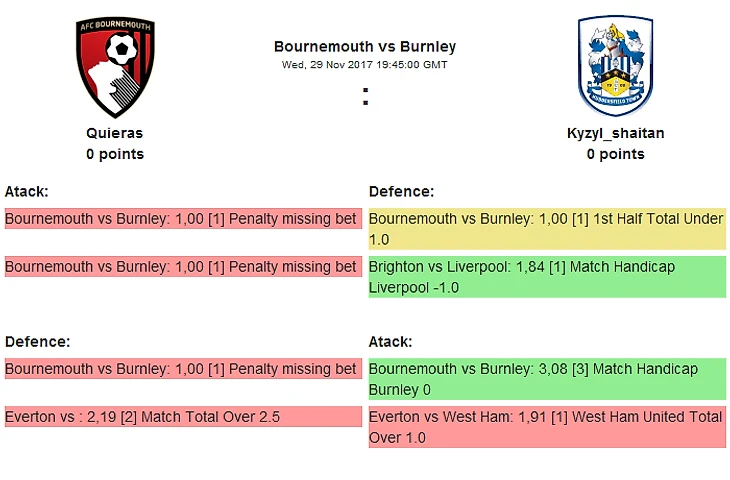
Task: Open the Kyzyl_shaitan player name
Action: pos(615,133)
